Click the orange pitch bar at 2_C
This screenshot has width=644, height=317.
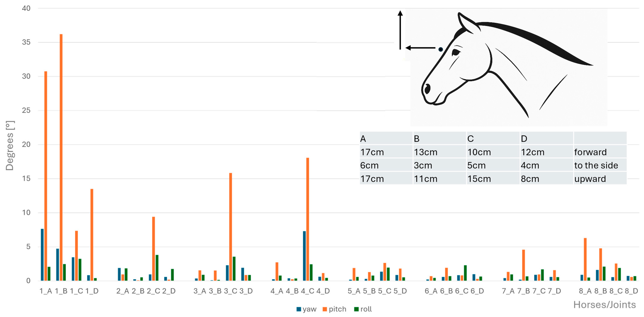pyautogui.click(x=154, y=249)
